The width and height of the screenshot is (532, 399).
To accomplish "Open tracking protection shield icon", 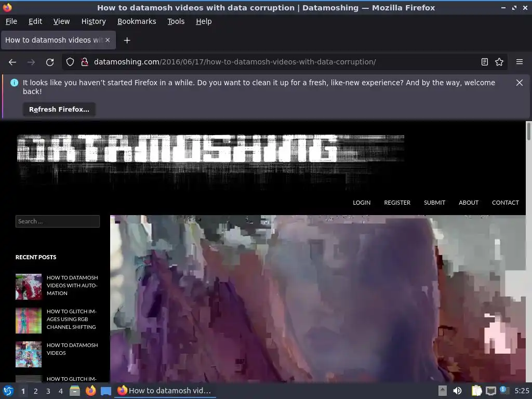I will [70, 62].
